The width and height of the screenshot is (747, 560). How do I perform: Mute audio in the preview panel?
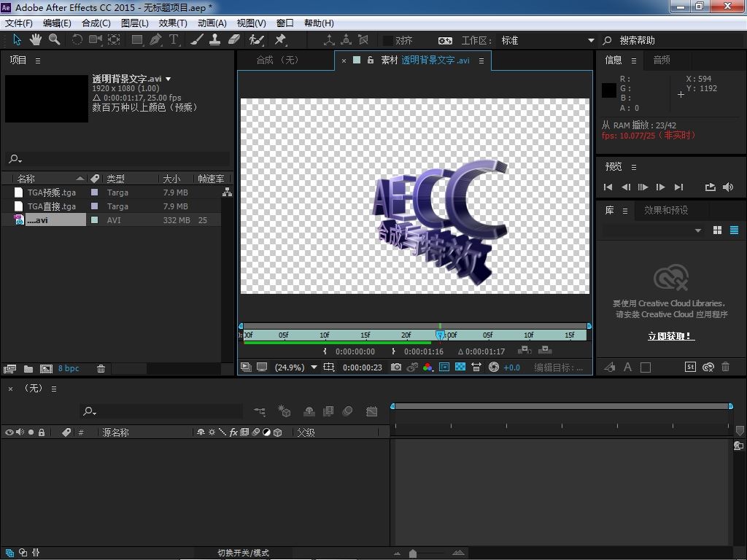pyautogui.click(x=728, y=187)
